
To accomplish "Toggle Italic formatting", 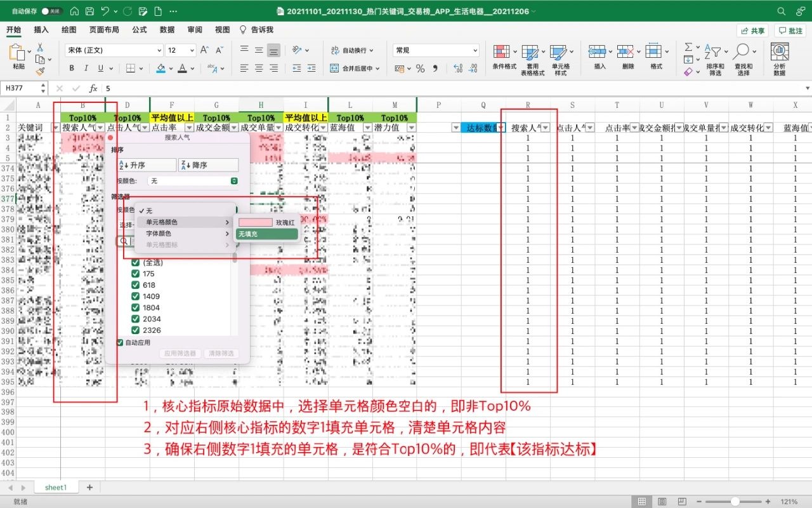I will [x=86, y=68].
